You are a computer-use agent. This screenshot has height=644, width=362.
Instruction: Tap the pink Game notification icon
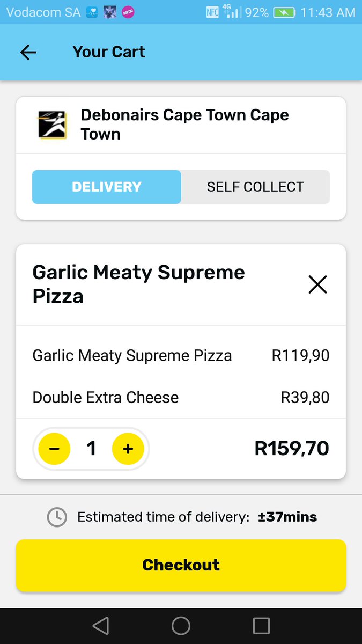click(128, 12)
